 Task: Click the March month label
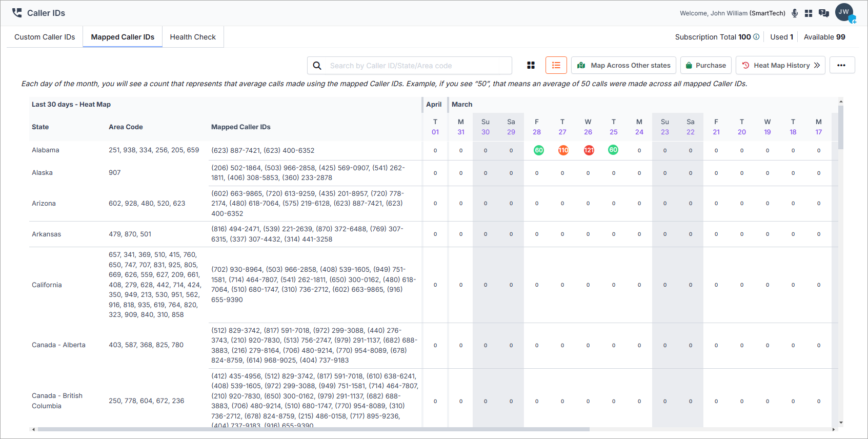(462, 104)
